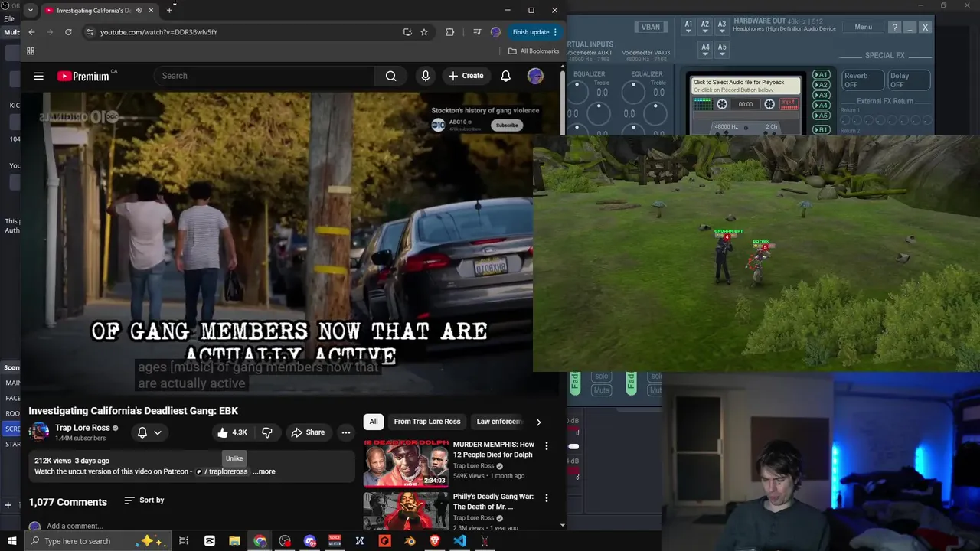Open Task View on the taskbar
The width and height of the screenshot is (980, 551).
184,541
